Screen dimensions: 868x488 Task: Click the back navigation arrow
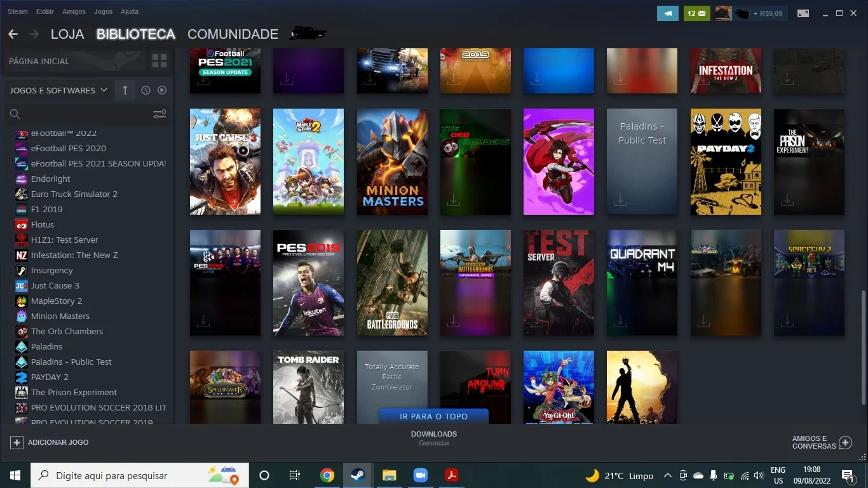tap(13, 34)
